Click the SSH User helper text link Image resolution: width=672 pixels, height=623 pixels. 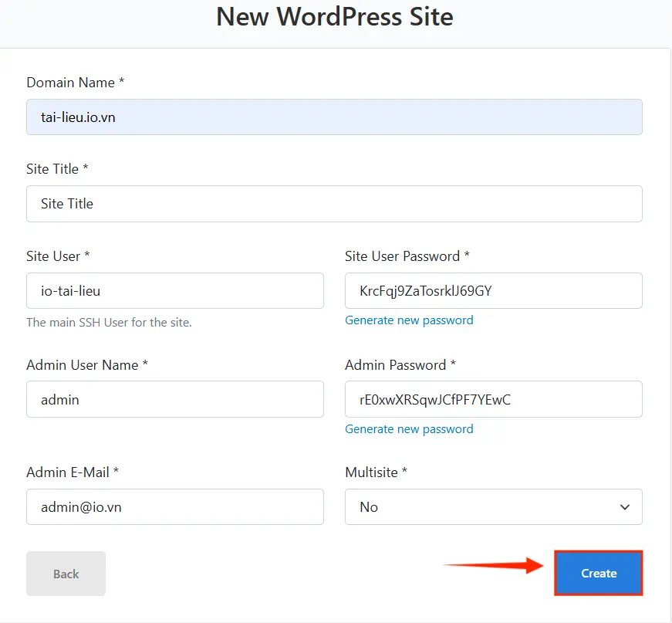tap(108, 322)
